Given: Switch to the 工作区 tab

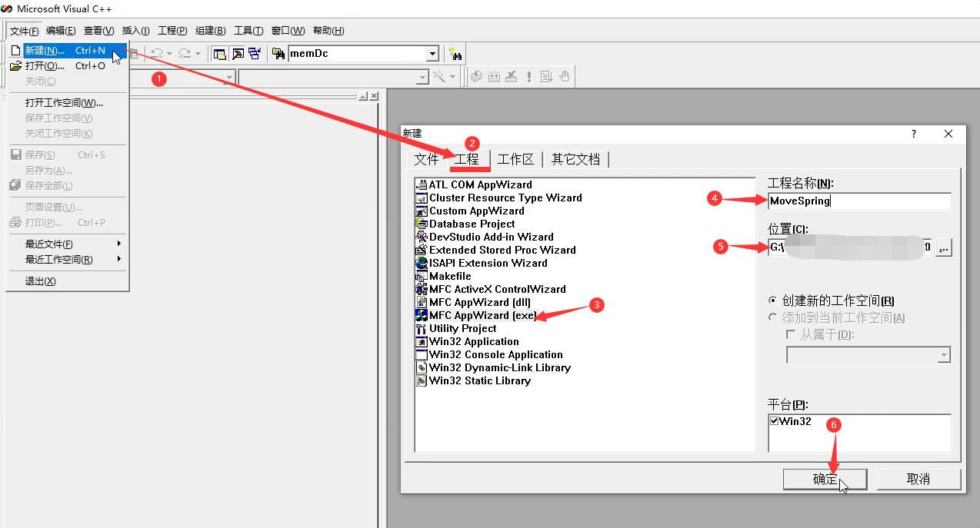Looking at the screenshot, I should [515, 159].
